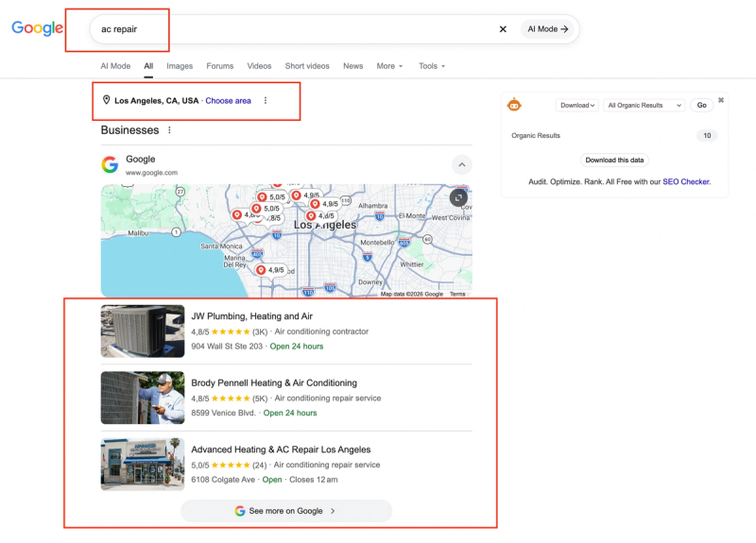
Task: Click the 4,9/5 map pin near Marina Del Rey
Action: tap(271, 270)
